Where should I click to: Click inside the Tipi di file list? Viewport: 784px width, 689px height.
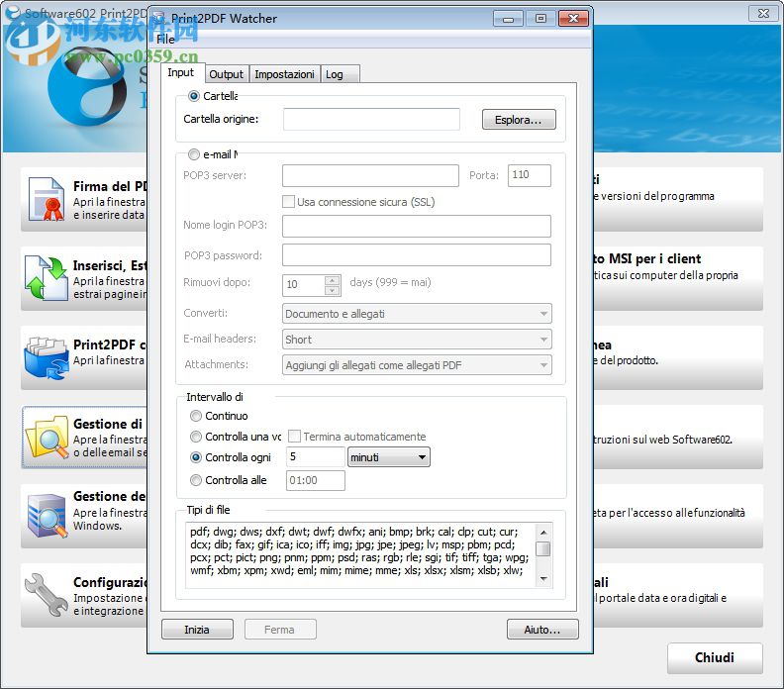[x=360, y=555]
